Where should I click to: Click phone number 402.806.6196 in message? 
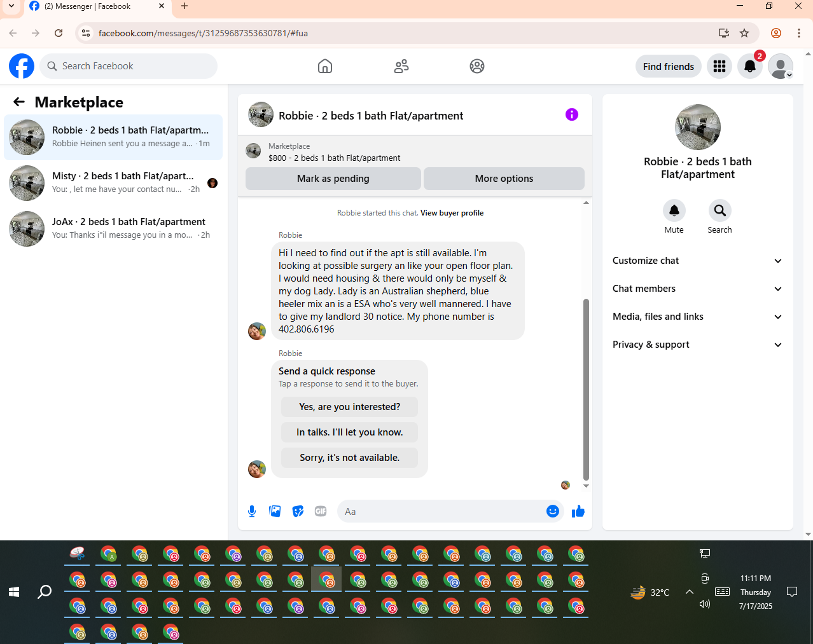click(307, 329)
